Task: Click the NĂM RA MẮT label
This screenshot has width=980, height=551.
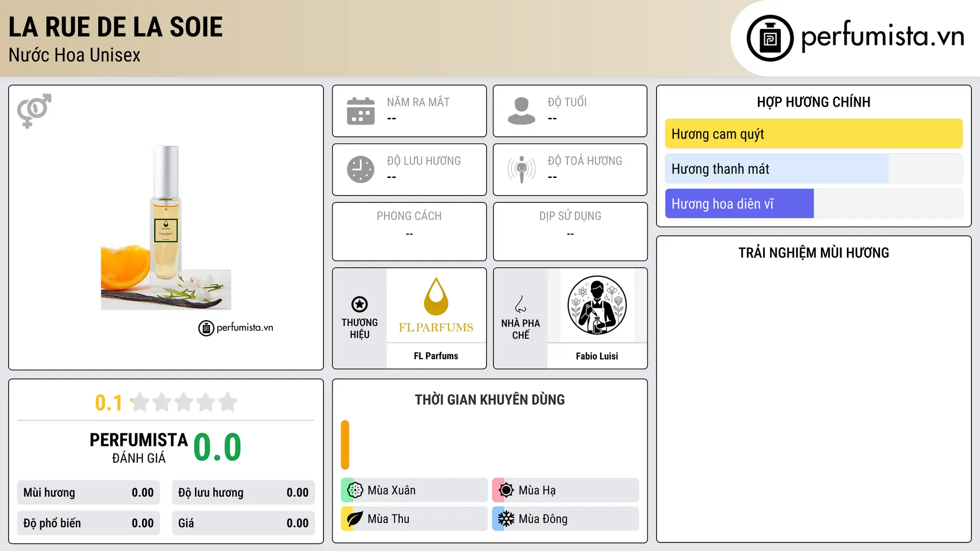Action: tap(418, 102)
